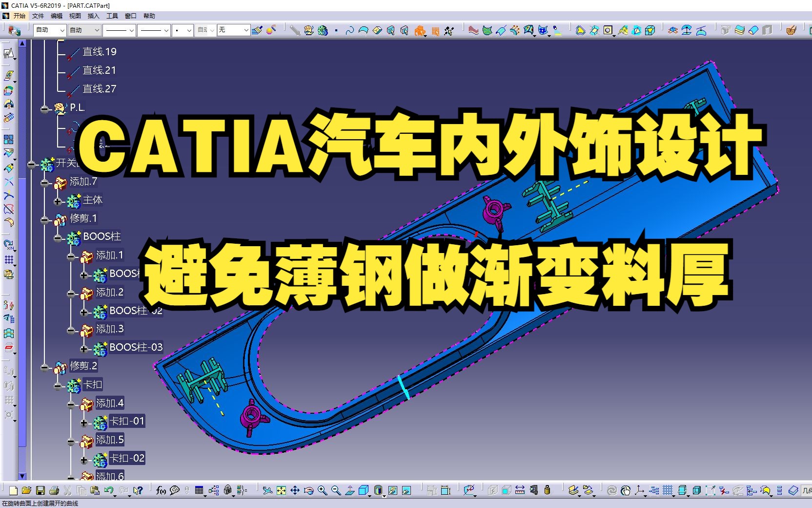This screenshot has height=508, width=812.
Task: Click the Paste clipboard icon
Action: pyautogui.click(x=95, y=490)
